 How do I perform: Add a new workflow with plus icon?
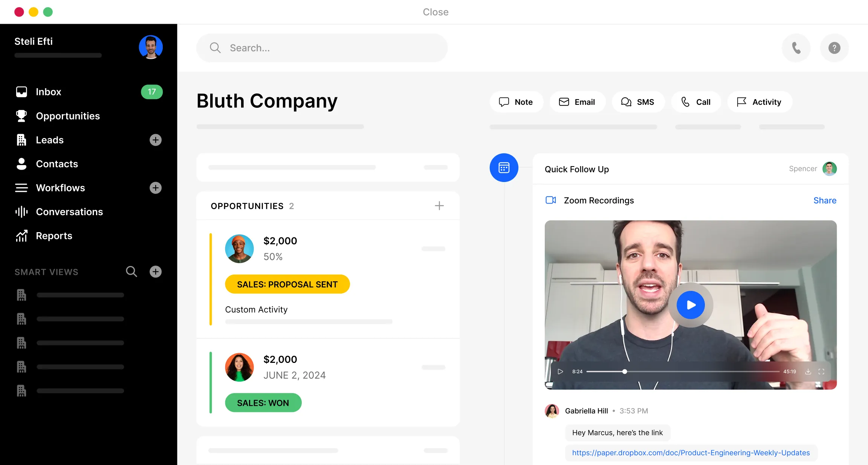click(x=156, y=188)
